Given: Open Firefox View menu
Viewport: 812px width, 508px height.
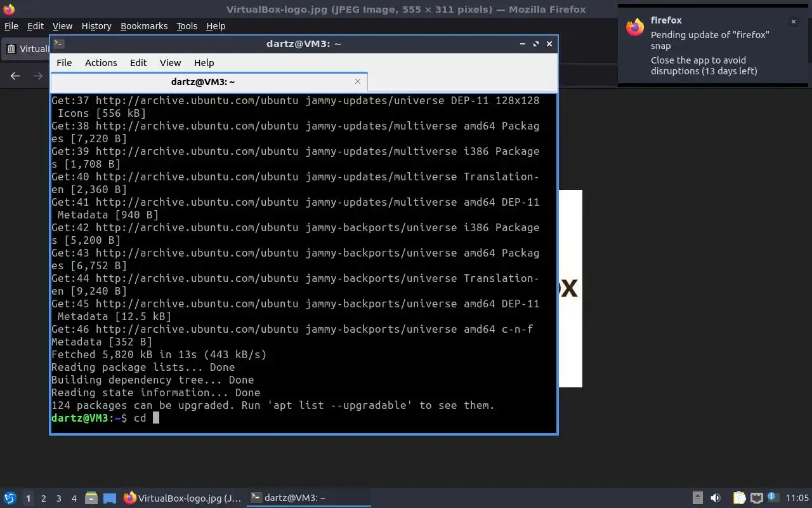Looking at the screenshot, I should point(62,26).
